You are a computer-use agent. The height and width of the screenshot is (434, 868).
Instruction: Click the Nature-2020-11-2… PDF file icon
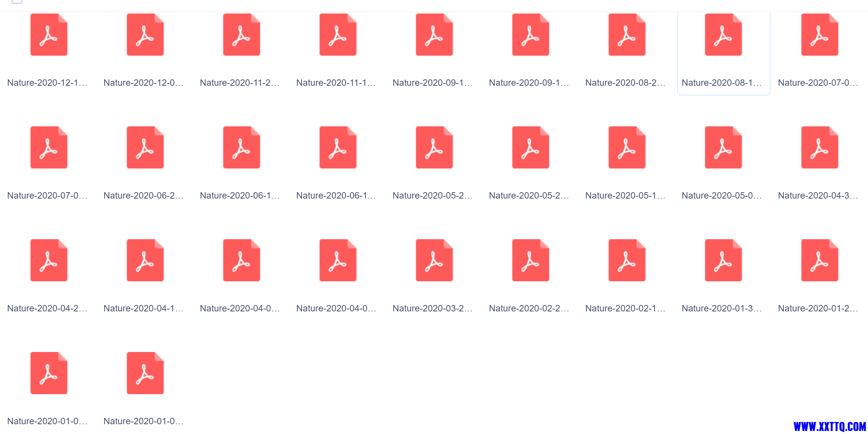point(242,35)
